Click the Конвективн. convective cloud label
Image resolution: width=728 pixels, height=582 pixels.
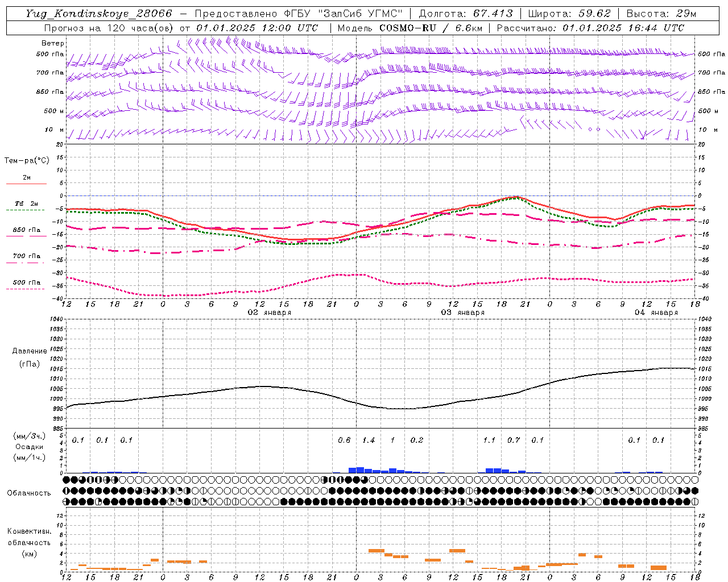tap(29, 531)
